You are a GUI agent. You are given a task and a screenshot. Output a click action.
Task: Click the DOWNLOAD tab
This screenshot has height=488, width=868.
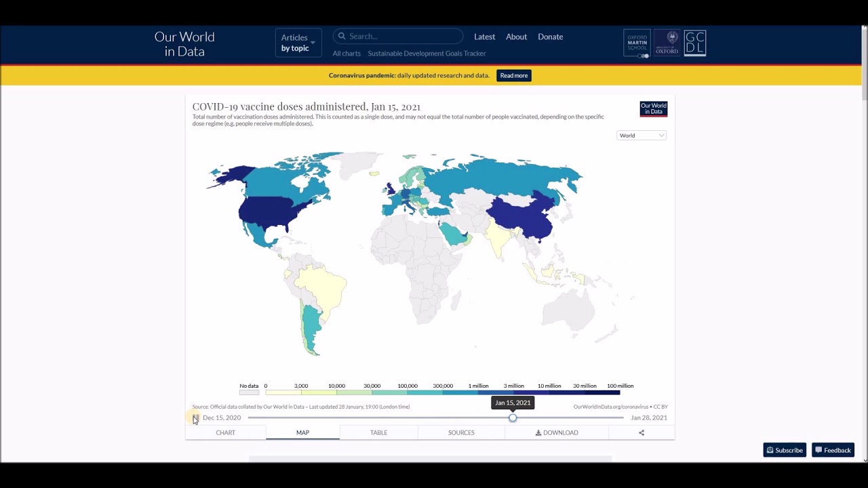(557, 432)
